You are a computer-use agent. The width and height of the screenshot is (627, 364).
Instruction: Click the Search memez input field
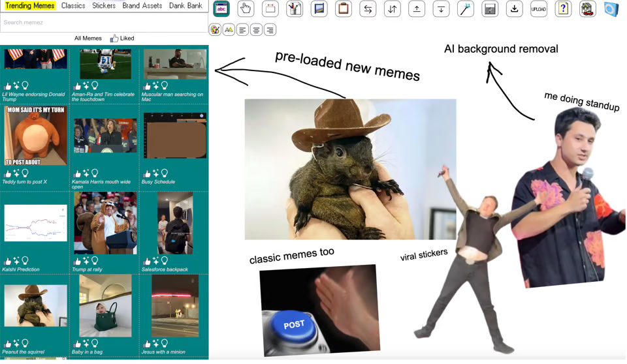104,22
